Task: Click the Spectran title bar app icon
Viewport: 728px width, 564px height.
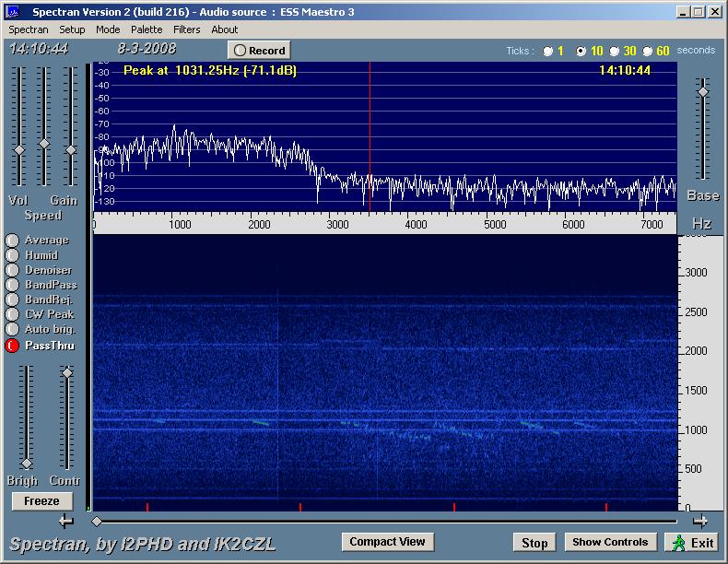Action: [x=13, y=12]
